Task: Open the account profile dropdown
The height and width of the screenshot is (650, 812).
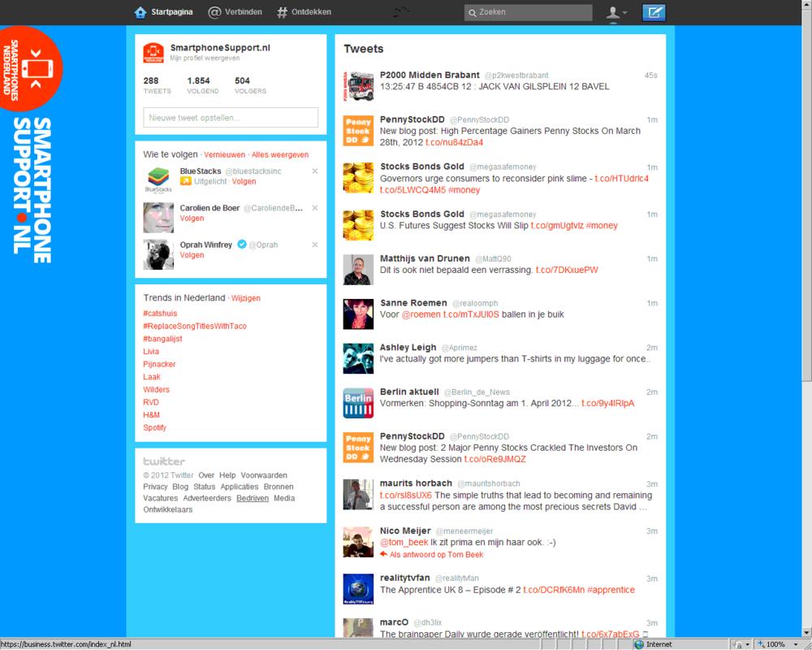Action: pyautogui.click(x=616, y=12)
